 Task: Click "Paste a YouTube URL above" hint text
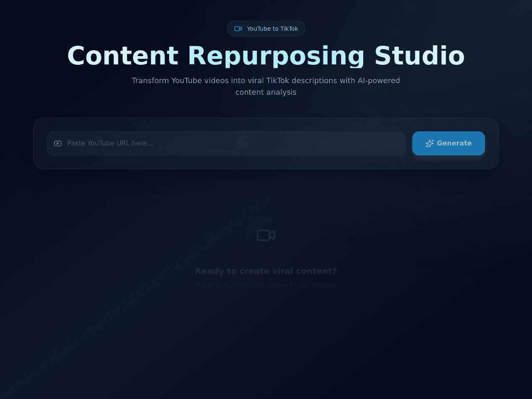pos(266,285)
